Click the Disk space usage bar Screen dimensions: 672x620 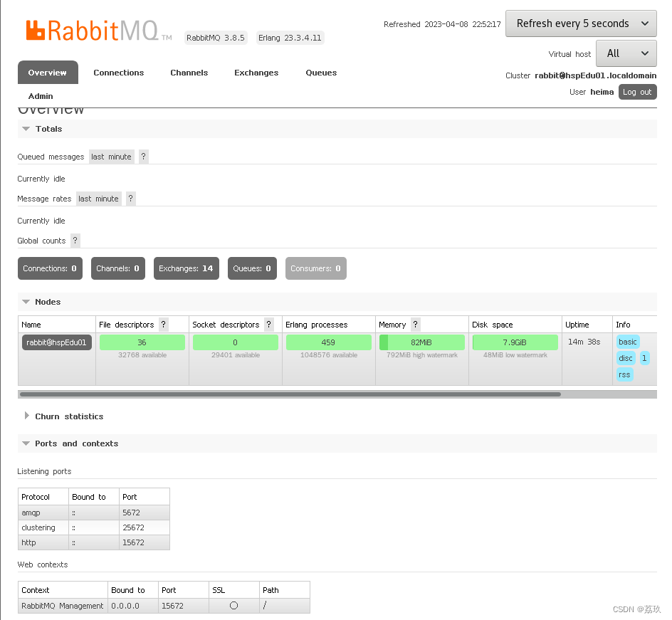[515, 342]
